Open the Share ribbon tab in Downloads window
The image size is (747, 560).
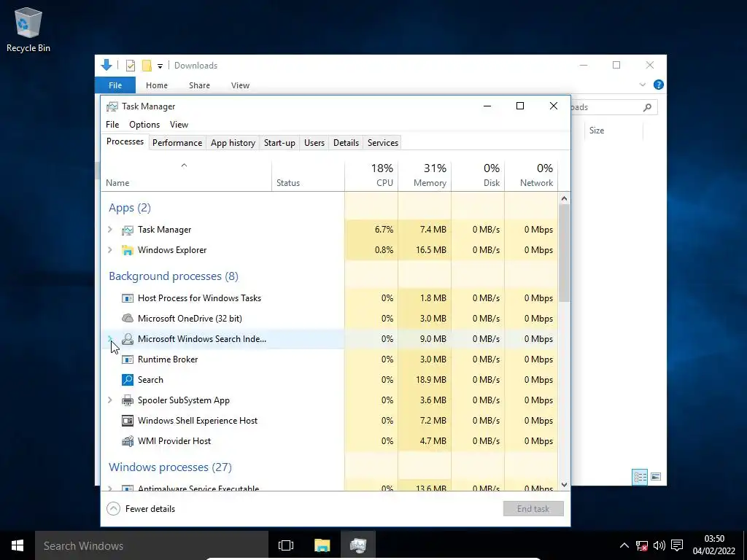pyautogui.click(x=199, y=85)
